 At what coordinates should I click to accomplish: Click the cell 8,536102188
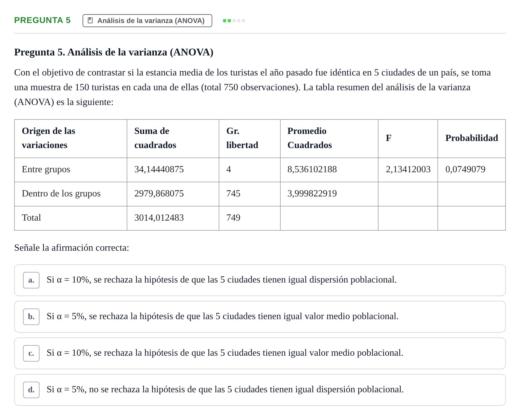312,169
